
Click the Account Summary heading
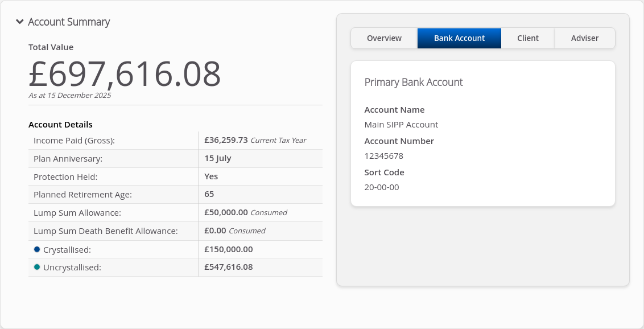coord(69,22)
